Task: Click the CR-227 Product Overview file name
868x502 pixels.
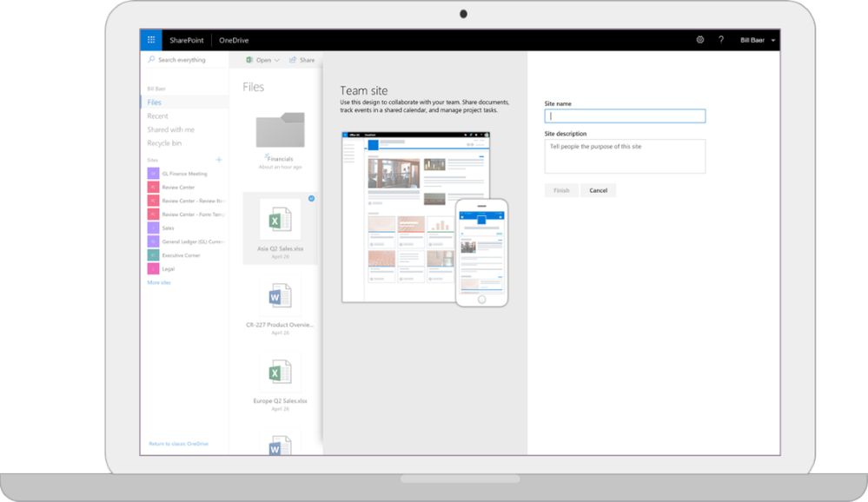Action: tap(280, 325)
